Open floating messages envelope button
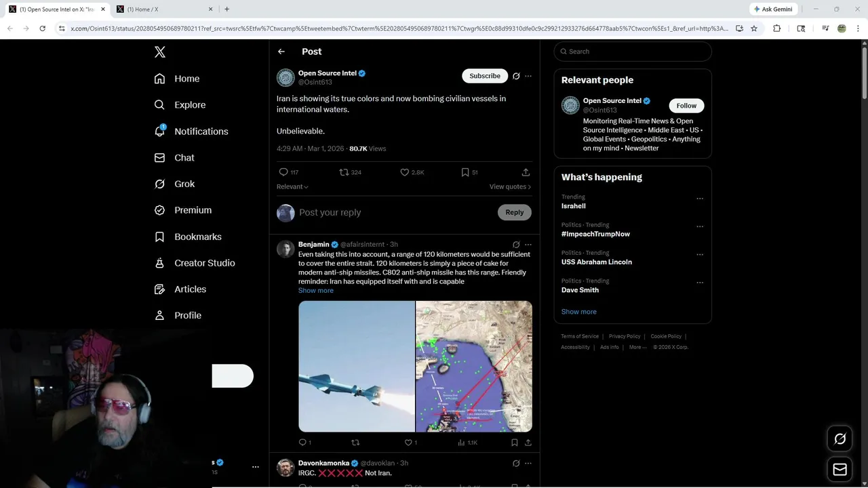The height and width of the screenshot is (488, 868). 840,469
